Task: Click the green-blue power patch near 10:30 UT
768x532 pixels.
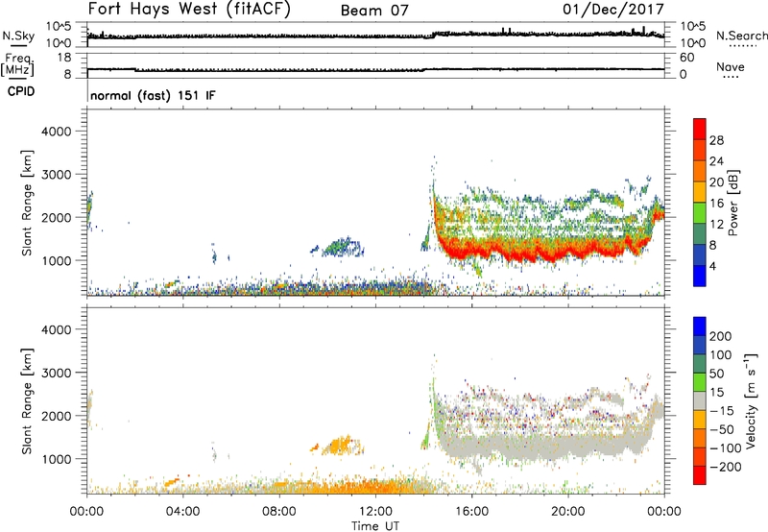Action: coord(342,247)
